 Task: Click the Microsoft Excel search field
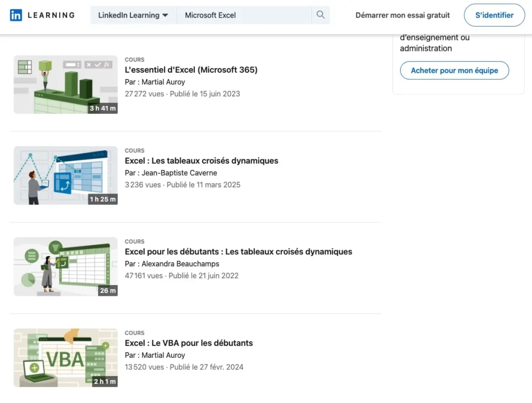click(x=243, y=15)
